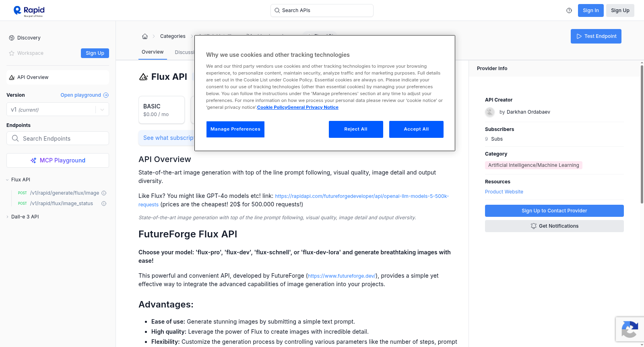Image resolution: width=644 pixels, height=347 pixels.
Task: Click the sidebar Sign Up button
Action: [x=95, y=53]
